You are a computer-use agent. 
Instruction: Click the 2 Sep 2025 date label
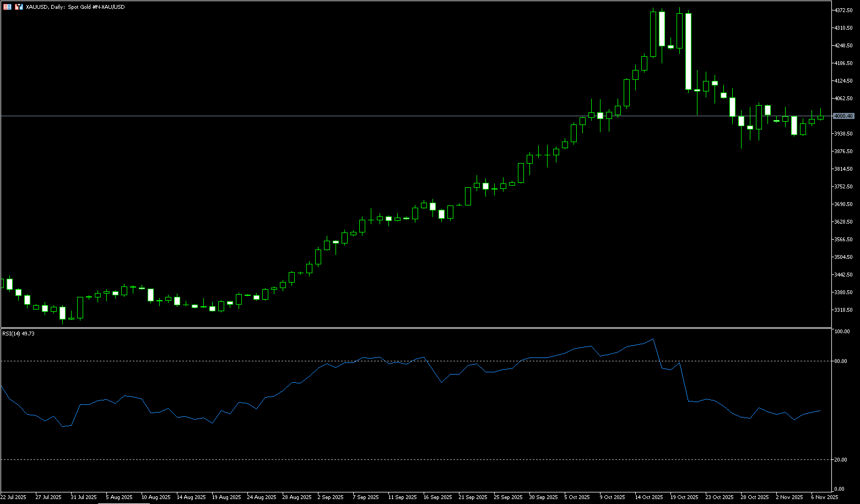pos(331,497)
